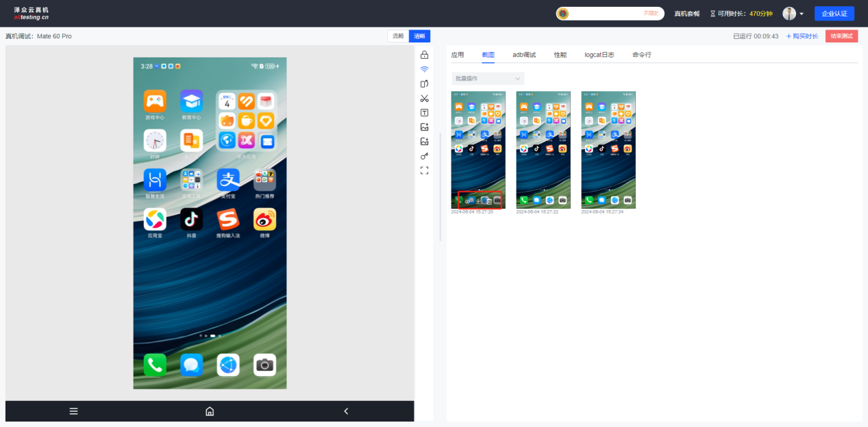Click the rotate device icon
This screenshot has height=427, width=868.
[424, 83]
